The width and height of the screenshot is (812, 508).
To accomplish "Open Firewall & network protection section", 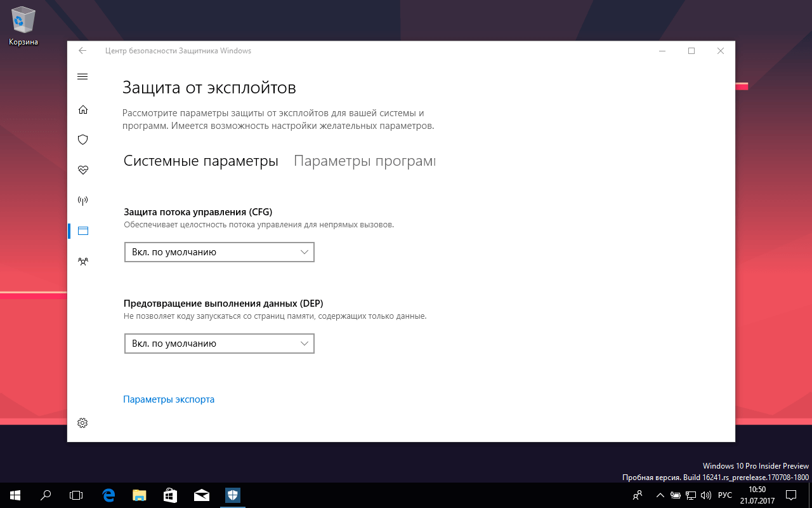I will tap(82, 200).
